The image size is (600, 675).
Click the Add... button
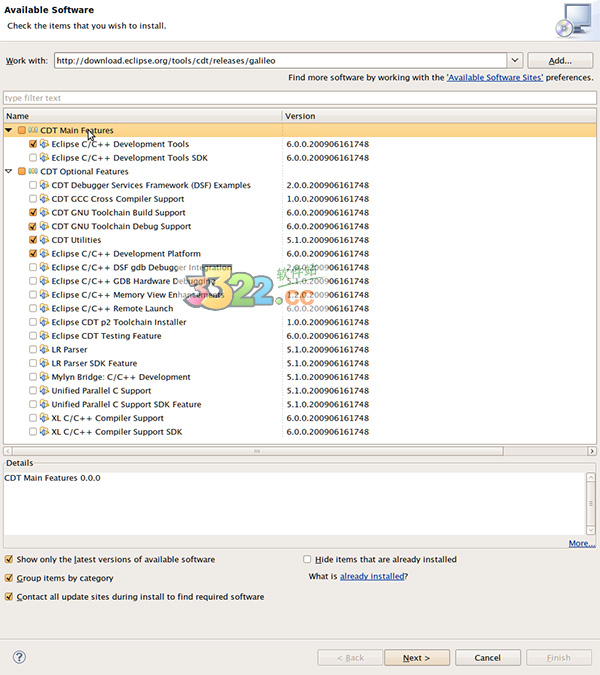560,61
